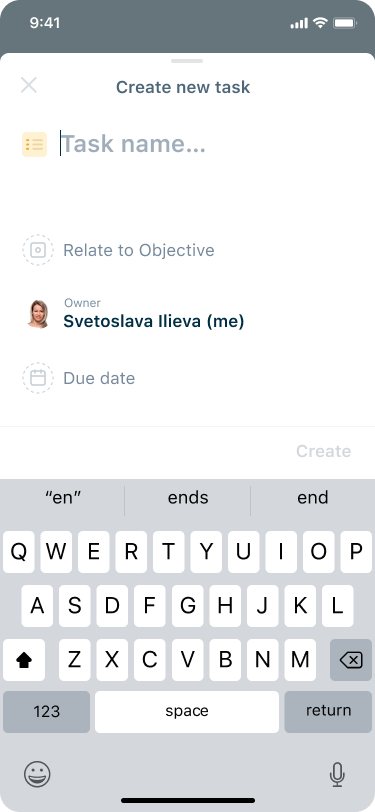The width and height of the screenshot is (375, 812).
Task: Tap the space bar key
Action: [x=187, y=712]
